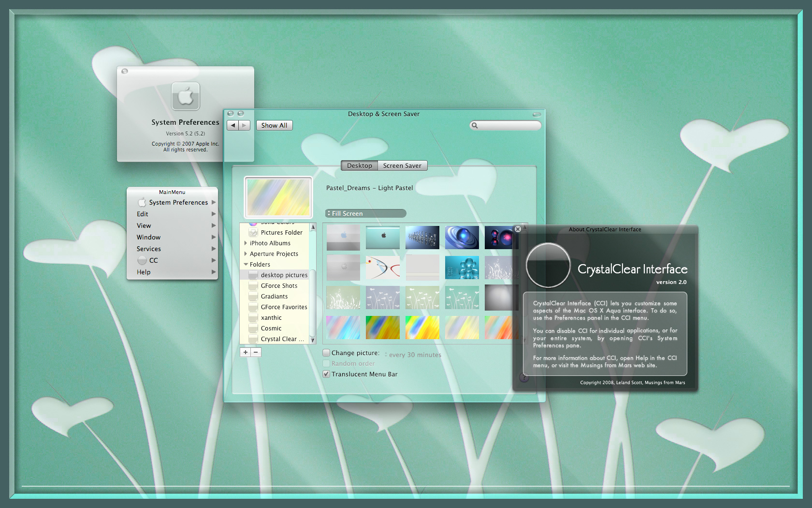Screen dimensions: 812x508
Task: Click source list scrollbar up arrow
Action: tap(313, 227)
